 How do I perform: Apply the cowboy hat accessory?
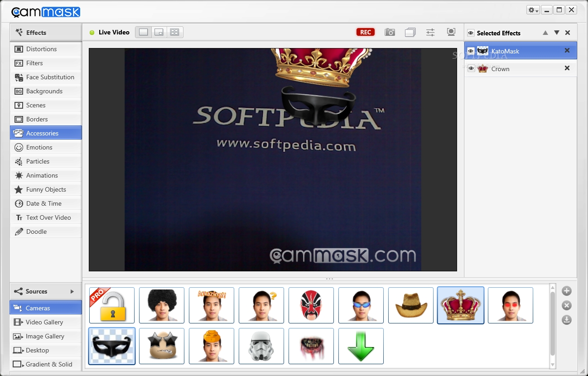tap(411, 305)
